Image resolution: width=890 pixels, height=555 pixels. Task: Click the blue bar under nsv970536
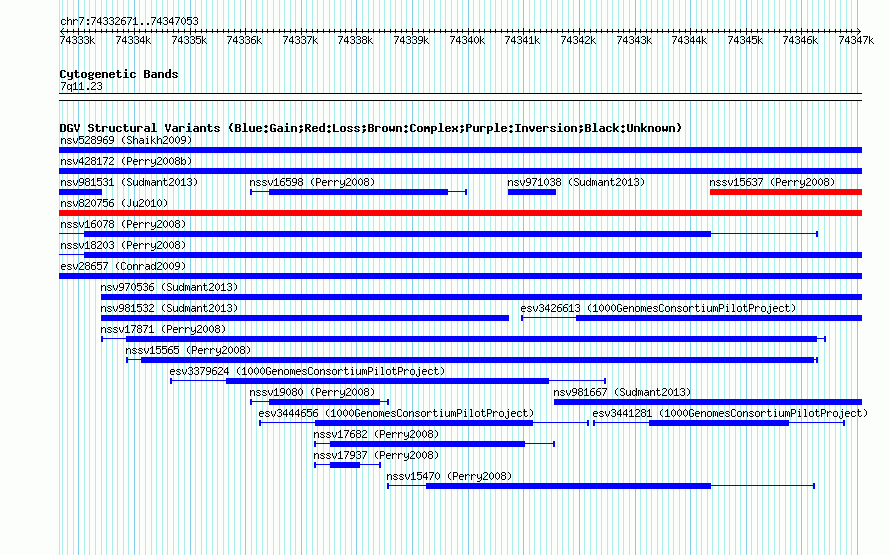481,297
